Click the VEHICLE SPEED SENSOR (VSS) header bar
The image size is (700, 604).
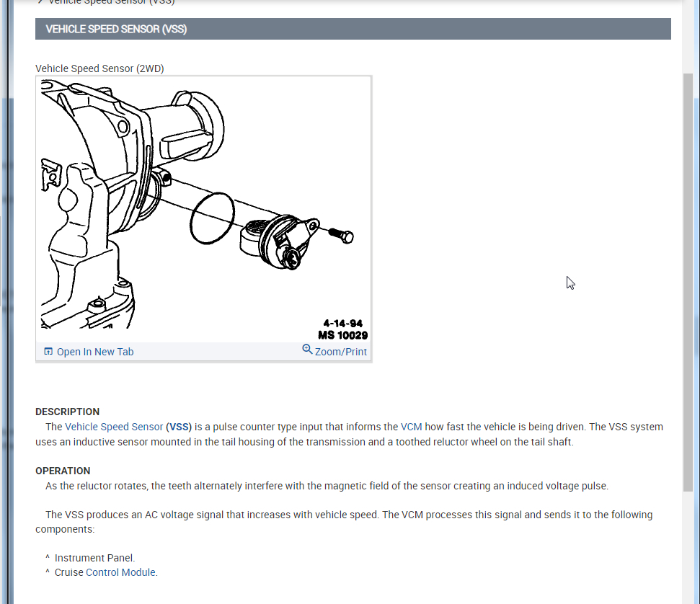(353, 29)
